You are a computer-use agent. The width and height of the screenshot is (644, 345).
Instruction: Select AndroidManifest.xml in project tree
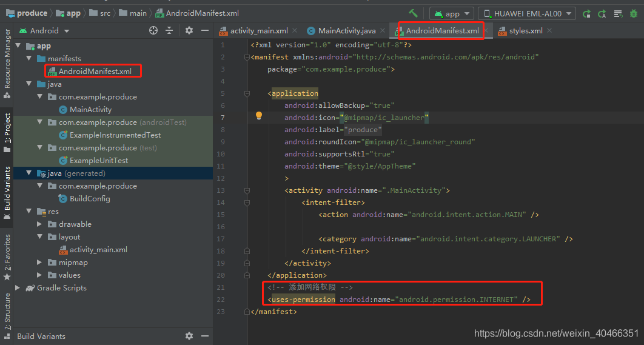click(x=95, y=71)
